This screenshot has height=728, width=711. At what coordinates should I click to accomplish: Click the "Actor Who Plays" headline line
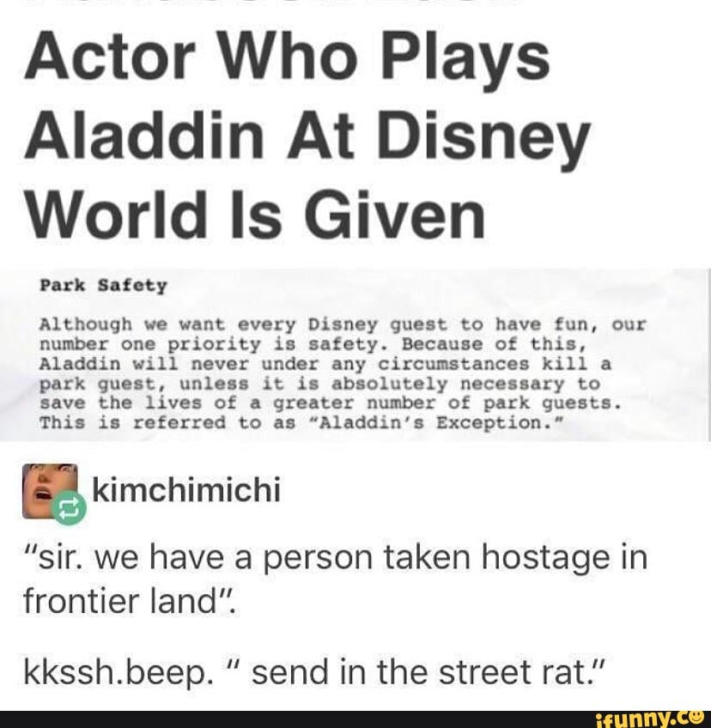(287, 58)
